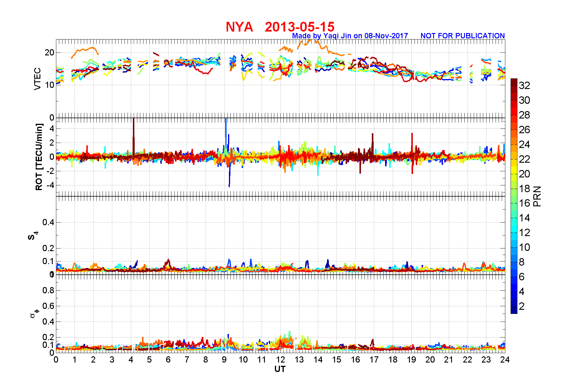The image size is (561, 392).
Task: Choose hour 18 on the UT axis
Action: pos(393,360)
